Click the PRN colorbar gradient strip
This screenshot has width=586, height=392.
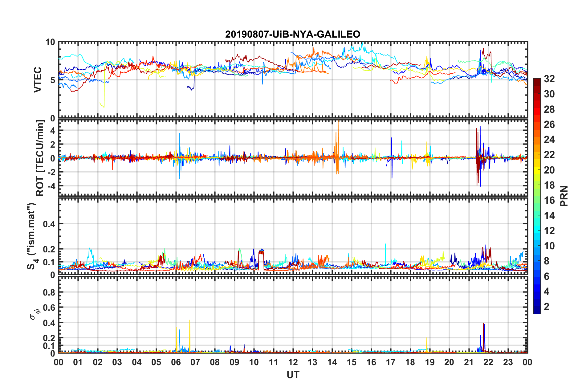coord(537,196)
